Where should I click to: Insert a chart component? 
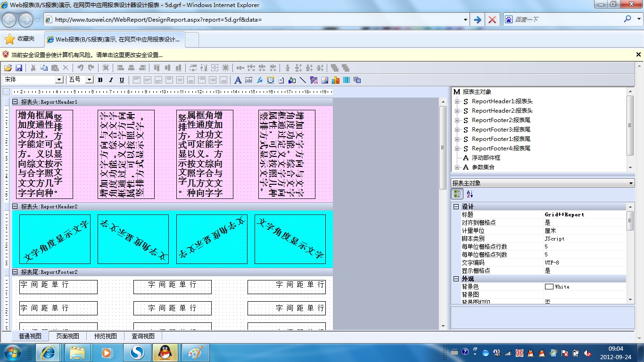[x=336, y=80]
